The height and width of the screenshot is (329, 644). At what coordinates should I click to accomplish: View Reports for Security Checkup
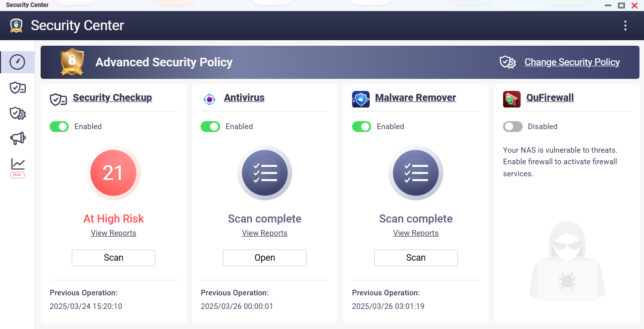coord(113,233)
